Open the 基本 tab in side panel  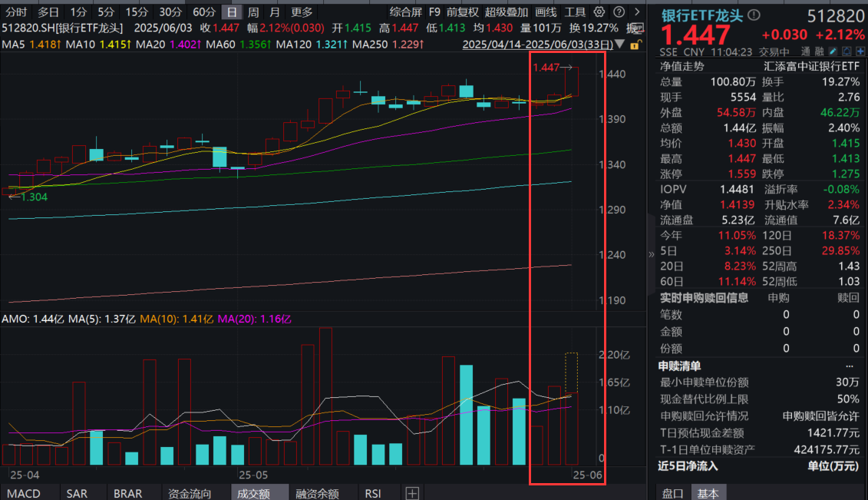pyautogui.click(x=708, y=493)
